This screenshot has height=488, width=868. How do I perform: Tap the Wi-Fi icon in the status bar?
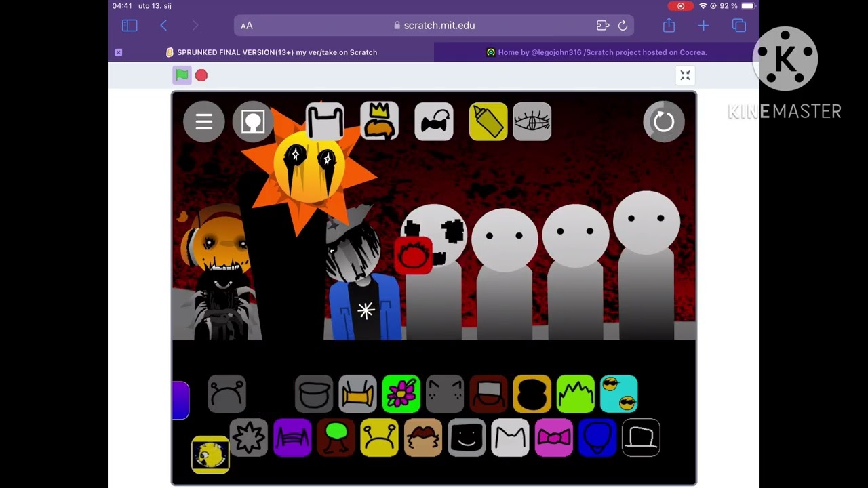703,6
